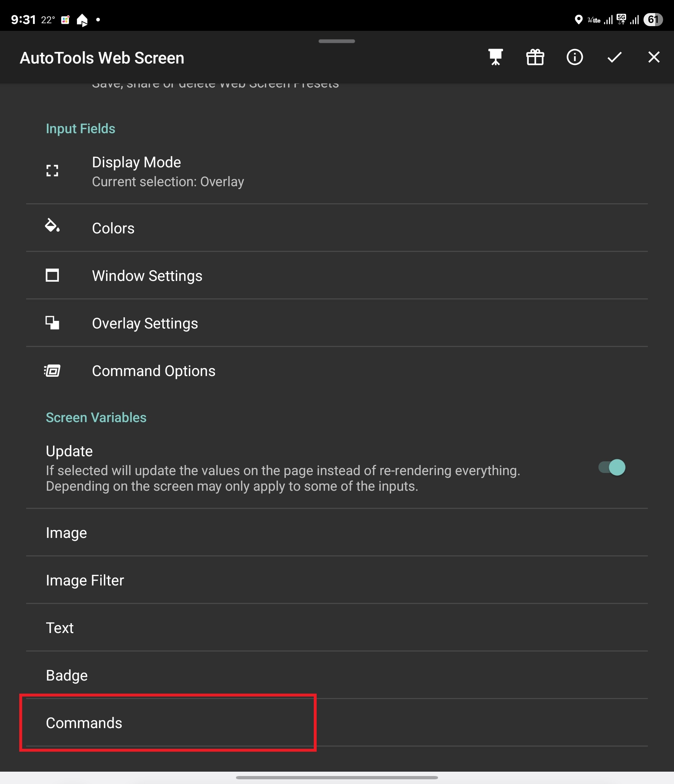Close AutoTools Web Screen with X
Screen dimensions: 674x784
[654, 57]
